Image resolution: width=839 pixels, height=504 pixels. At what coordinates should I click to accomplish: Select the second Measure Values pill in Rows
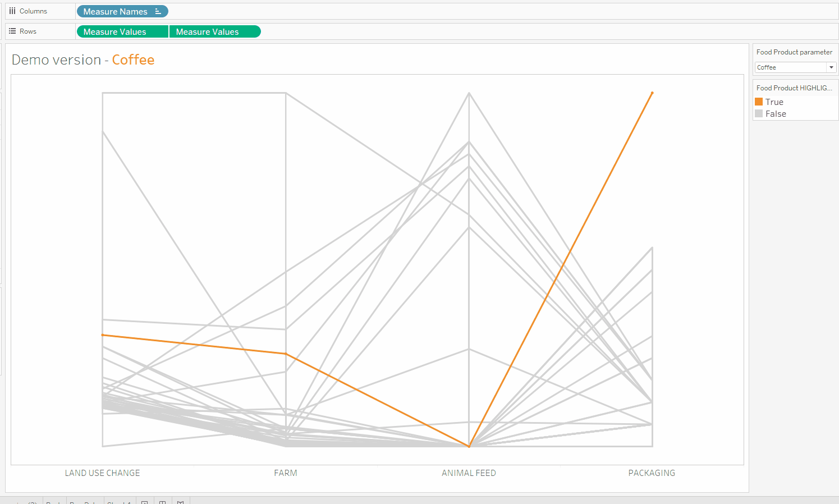[x=215, y=31]
